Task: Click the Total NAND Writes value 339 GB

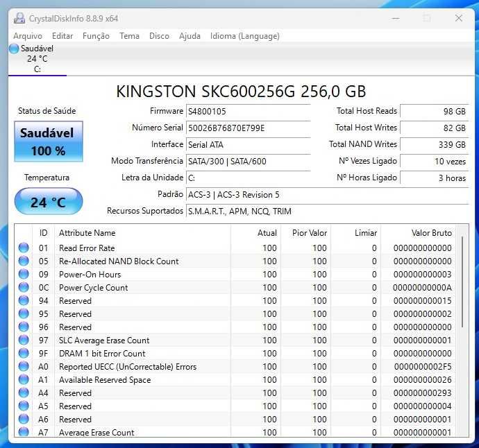Action: 434,145
